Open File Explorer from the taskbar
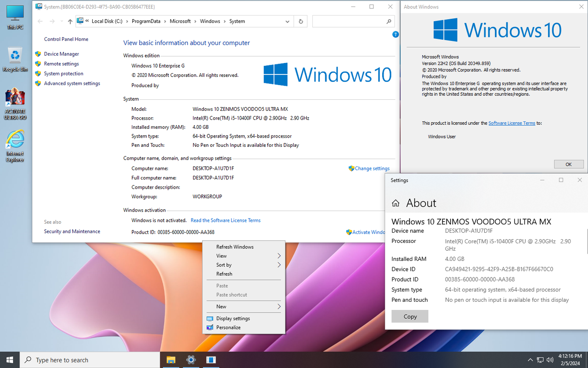 [171, 360]
